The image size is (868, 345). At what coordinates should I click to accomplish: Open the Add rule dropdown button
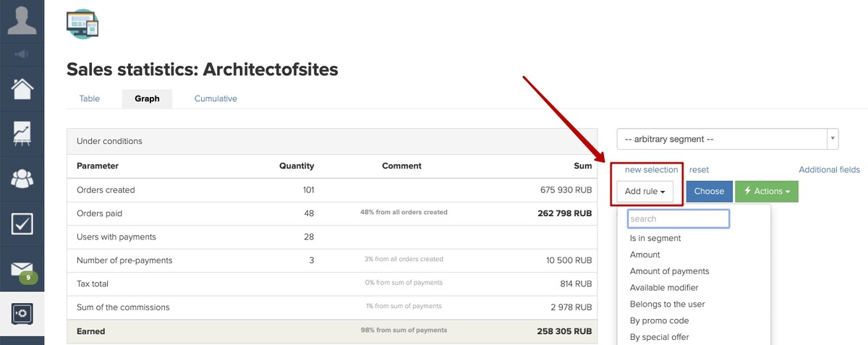click(x=645, y=192)
